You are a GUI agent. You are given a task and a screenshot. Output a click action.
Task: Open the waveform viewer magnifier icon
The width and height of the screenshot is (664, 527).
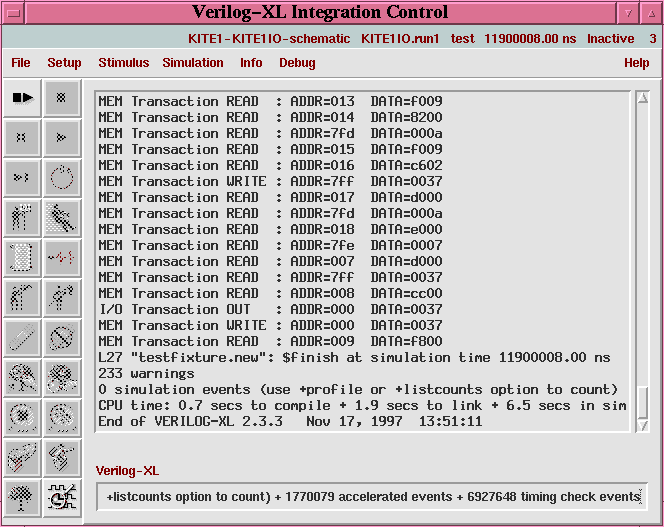click(x=62, y=497)
